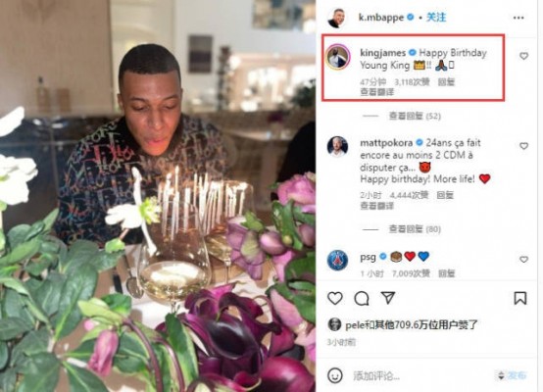Click the 发布 post button
543x392 pixels.
(517, 375)
